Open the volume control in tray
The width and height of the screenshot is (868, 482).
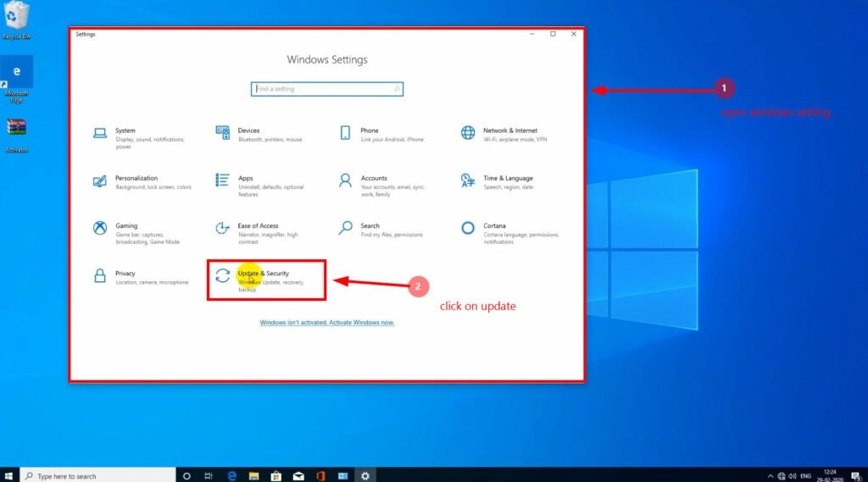pos(793,476)
